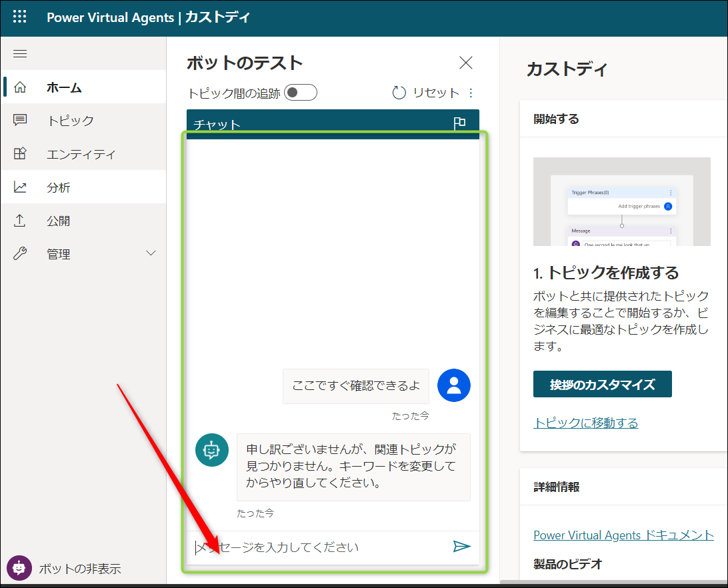The height and width of the screenshot is (588, 728).
Task: Click the ホーム house icon
Action: 20,87
